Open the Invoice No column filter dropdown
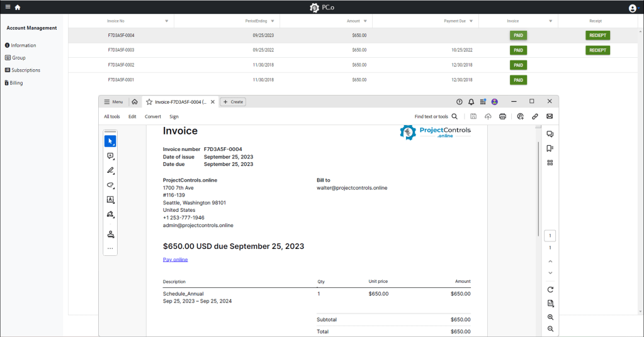644x337 pixels. (x=166, y=21)
